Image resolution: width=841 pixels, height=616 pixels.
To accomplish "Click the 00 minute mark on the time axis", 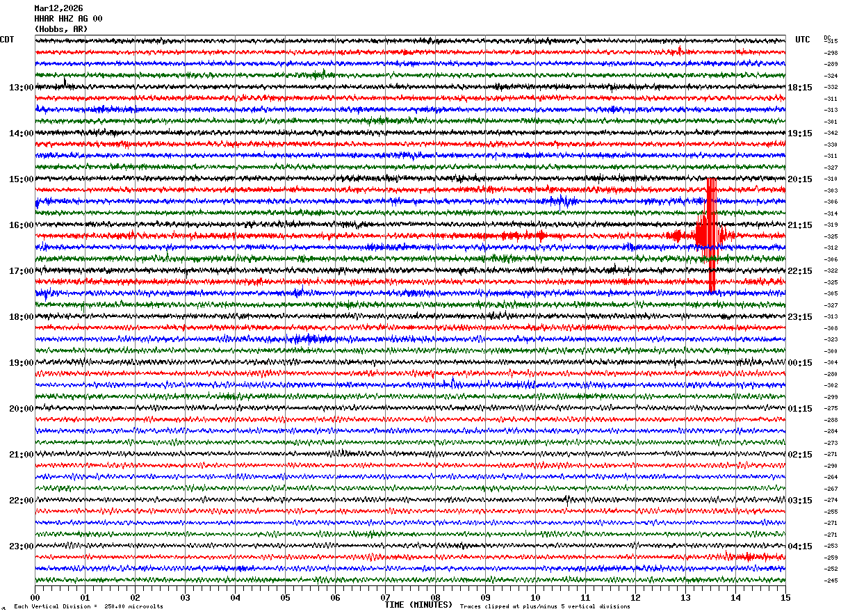I will click(x=35, y=598).
